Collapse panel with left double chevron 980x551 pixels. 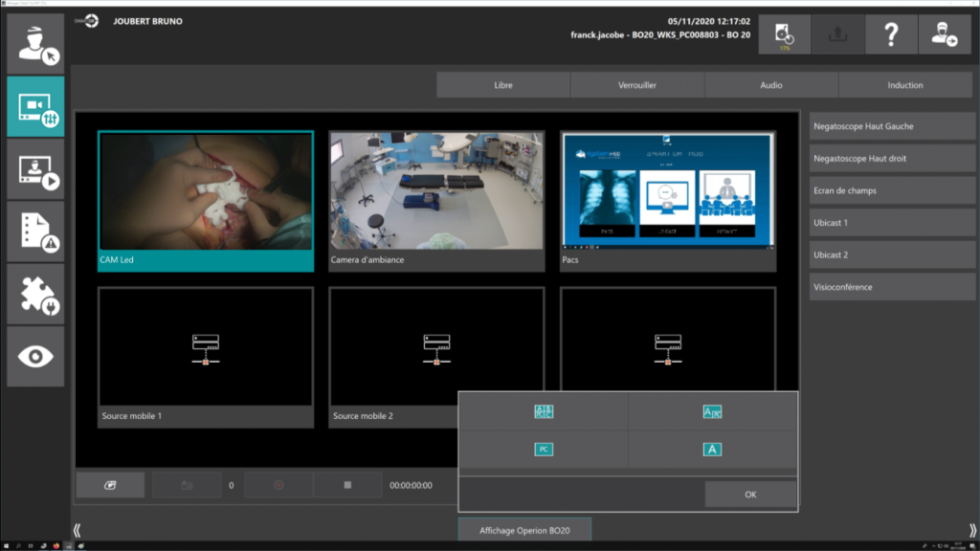coord(77,530)
